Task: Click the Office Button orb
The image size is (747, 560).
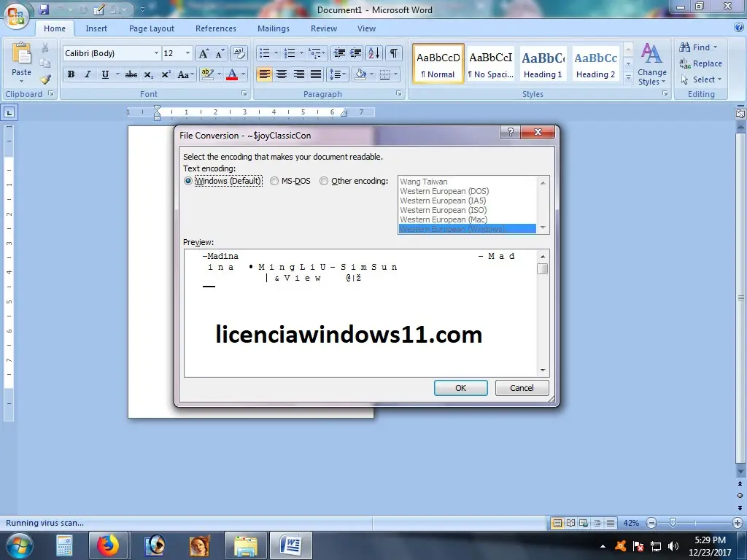Action: pyautogui.click(x=15, y=16)
